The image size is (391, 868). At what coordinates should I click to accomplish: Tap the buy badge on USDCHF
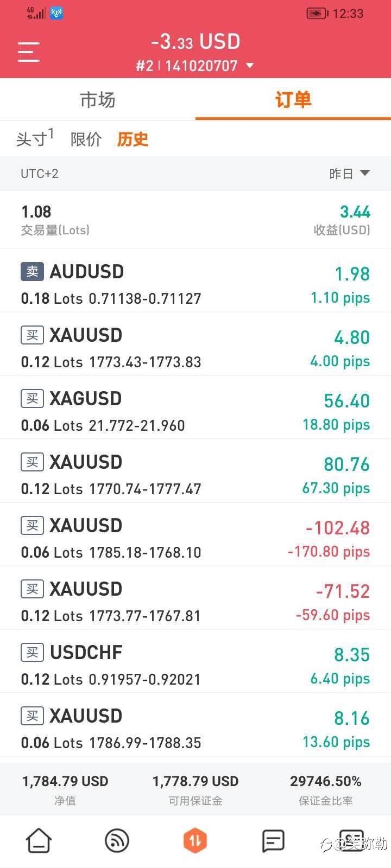[x=32, y=653]
